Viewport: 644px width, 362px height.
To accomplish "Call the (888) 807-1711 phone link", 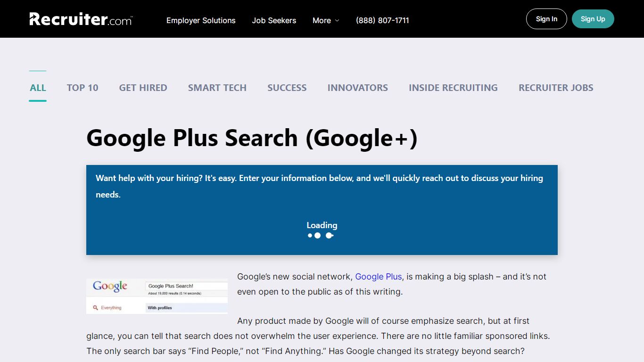I will 382,20.
